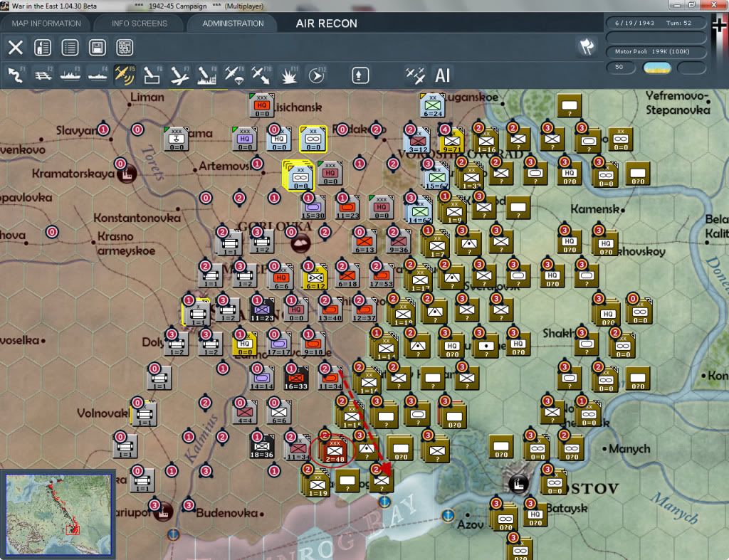Click the overview minimap
The width and height of the screenshot is (729, 560).
click(58, 514)
